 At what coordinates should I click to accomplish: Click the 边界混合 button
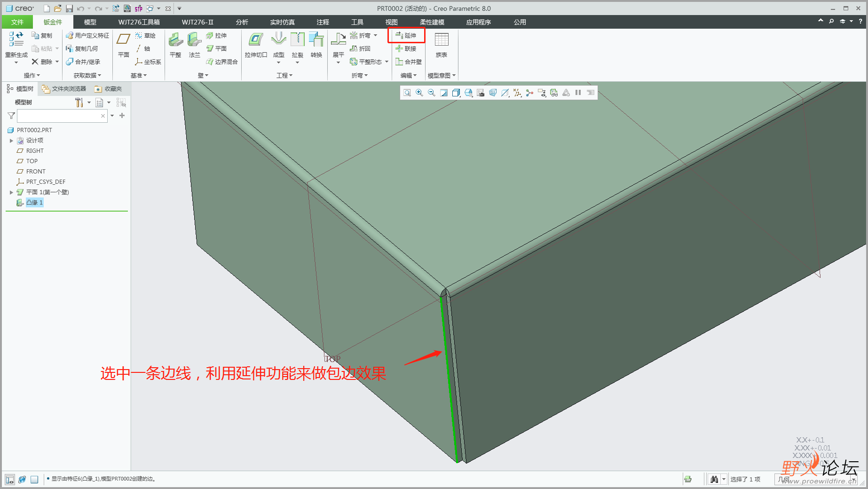222,62
